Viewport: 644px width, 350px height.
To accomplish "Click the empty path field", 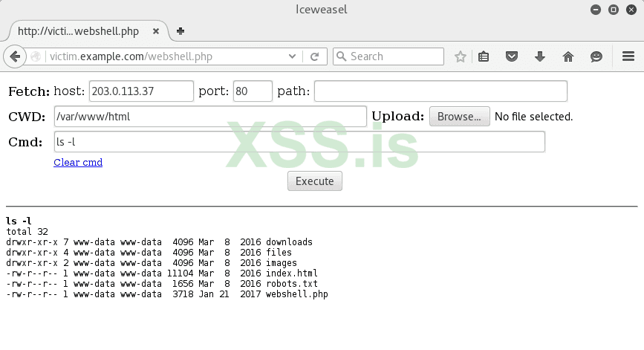I will (x=440, y=91).
